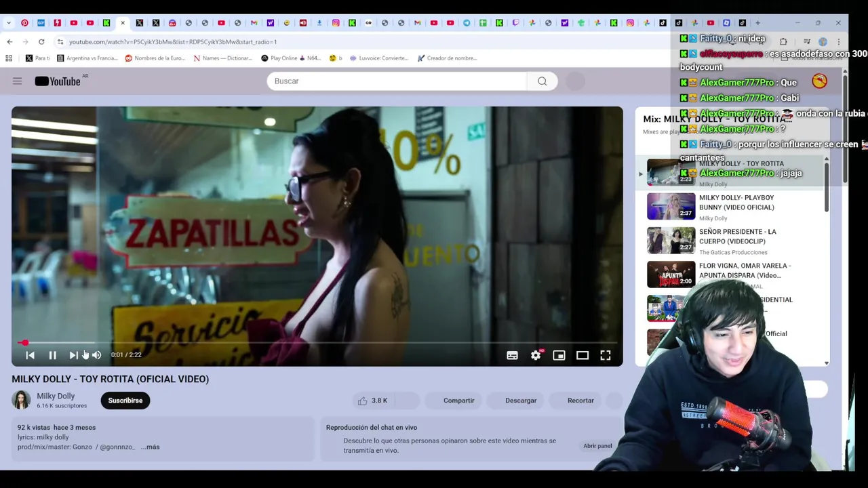Switch to the blue download-arrow tab
The width and height of the screenshot is (868, 488).
point(319,23)
